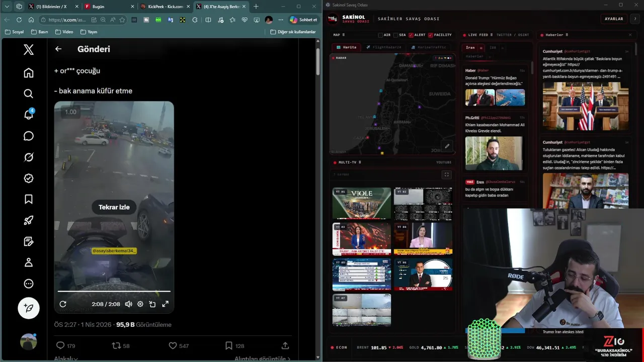Switch video to picture-in-picture

click(152, 304)
